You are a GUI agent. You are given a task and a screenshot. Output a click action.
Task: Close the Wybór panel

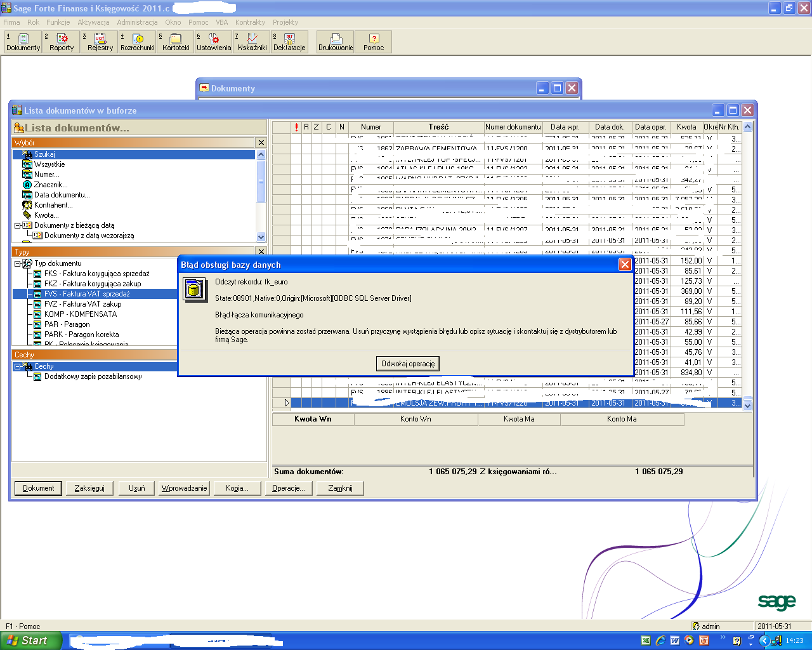(261, 143)
